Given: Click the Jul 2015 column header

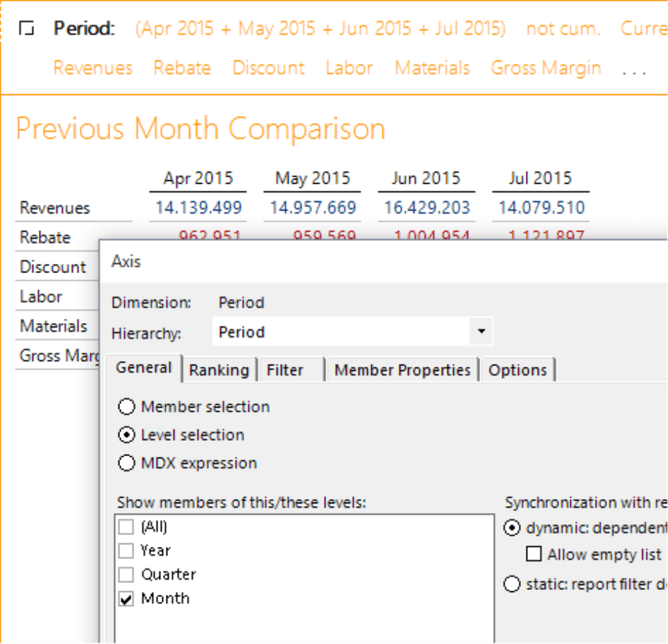Looking at the screenshot, I should [540, 178].
